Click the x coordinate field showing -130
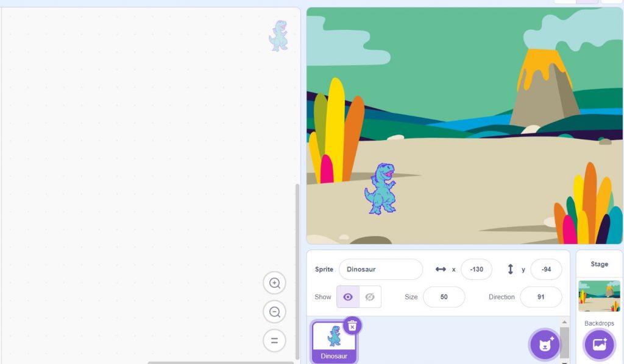Image resolution: width=624 pixels, height=364 pixels. click(476, 269)
